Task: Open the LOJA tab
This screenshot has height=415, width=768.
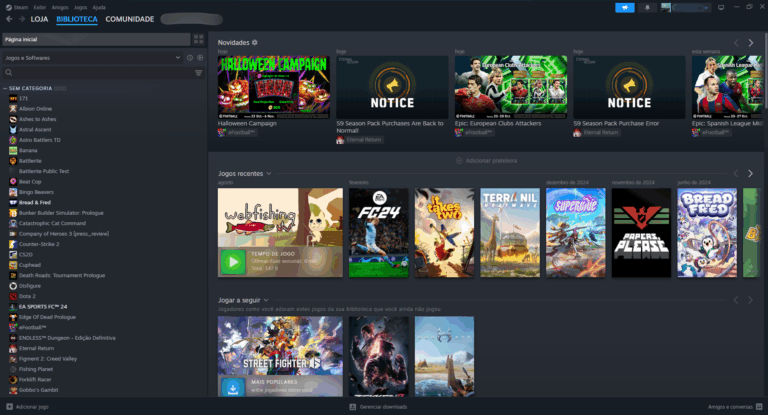Action: click(x=39, y=19)
